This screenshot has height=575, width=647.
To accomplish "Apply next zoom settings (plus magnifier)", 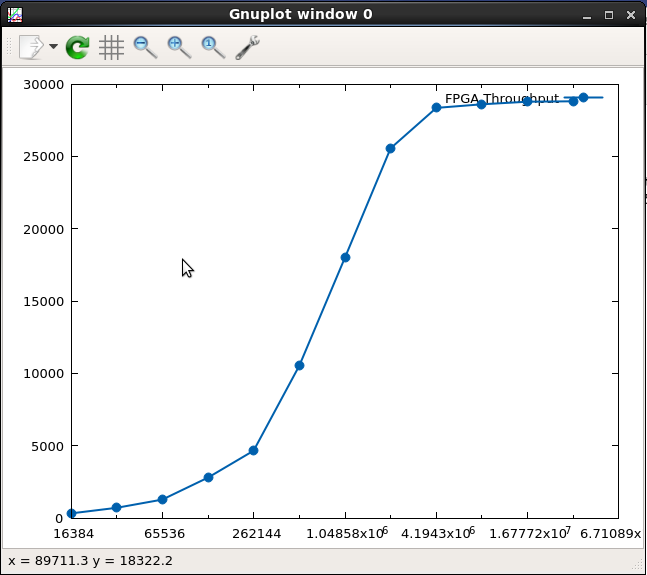I will tap(179, 47).
